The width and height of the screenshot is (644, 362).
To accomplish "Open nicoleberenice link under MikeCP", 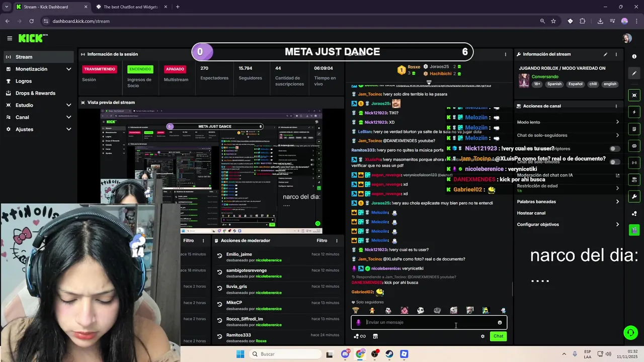I will [269, 309].
